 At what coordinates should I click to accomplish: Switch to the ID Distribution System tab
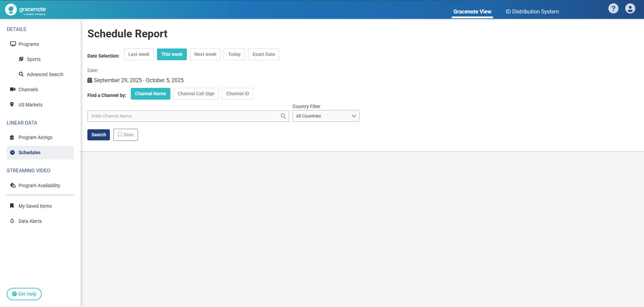532,12
